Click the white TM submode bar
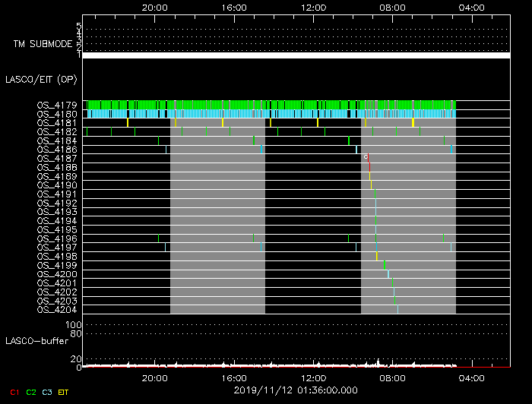The height and width of the screenshot is (404, 532). pos(296,55)
